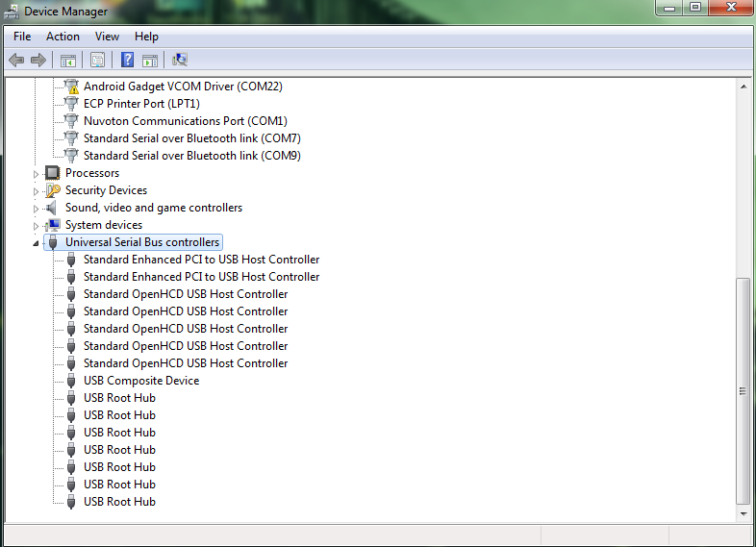Click the port icon for Bluetooth link COM7
756x547 pixels.
coord(71,138)
